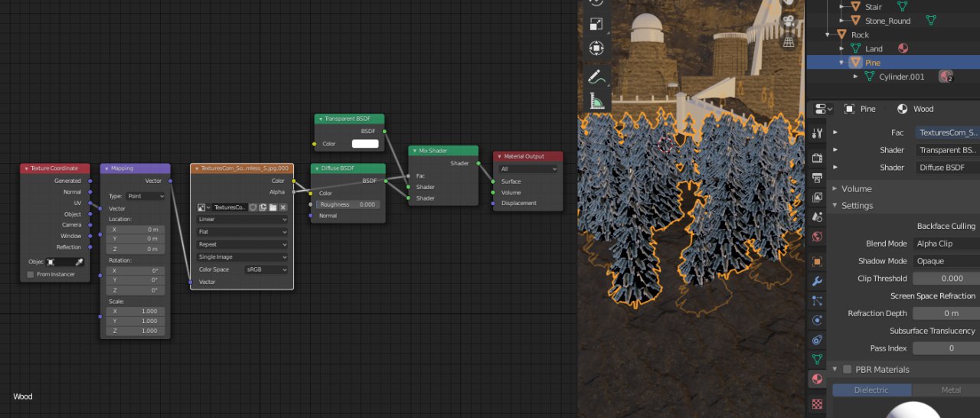Collapse the Mix Shader node
The height and width of the screenshot is (418, 980).
pos(413,151)
